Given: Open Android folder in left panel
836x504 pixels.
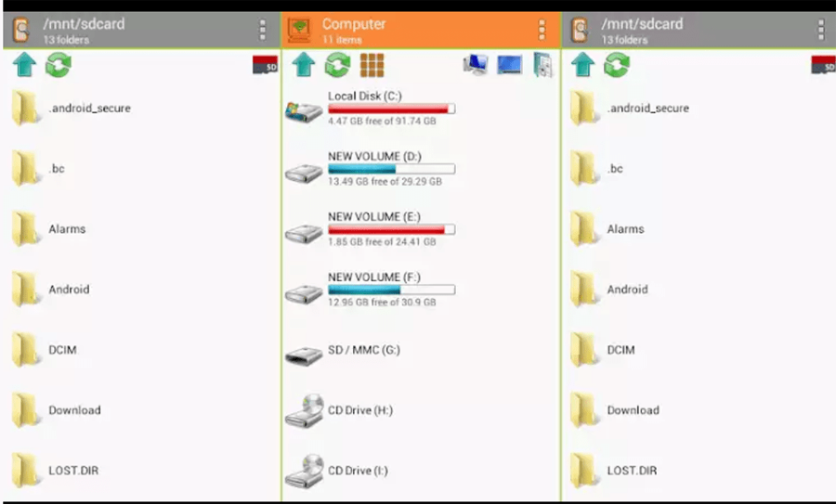Looking at the screenshot, I should (x=141, y=290).
